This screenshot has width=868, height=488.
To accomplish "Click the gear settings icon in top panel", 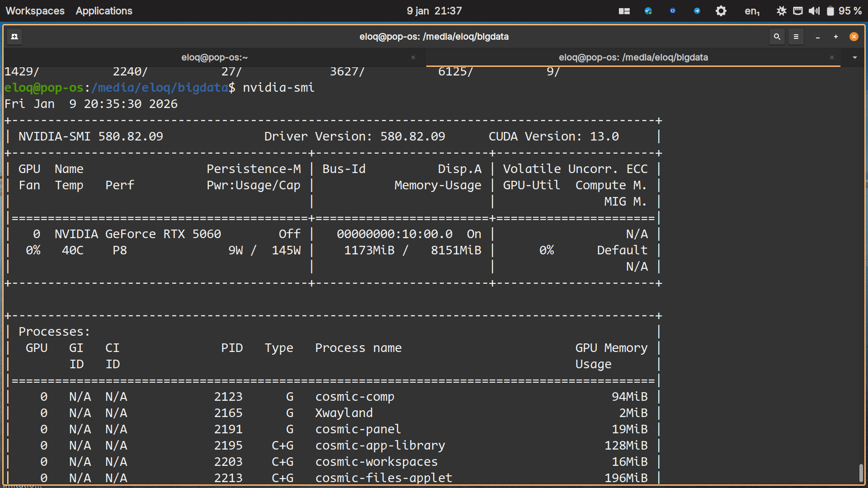I will 721,11.
